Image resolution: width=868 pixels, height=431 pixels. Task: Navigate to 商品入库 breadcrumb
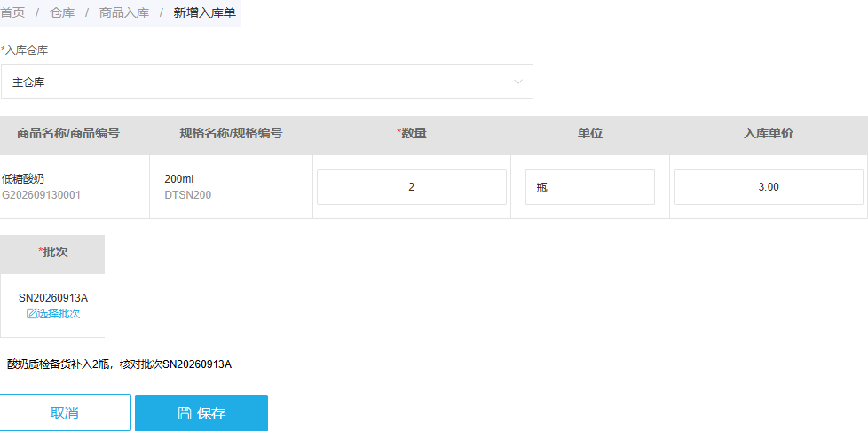click(124, 12)
